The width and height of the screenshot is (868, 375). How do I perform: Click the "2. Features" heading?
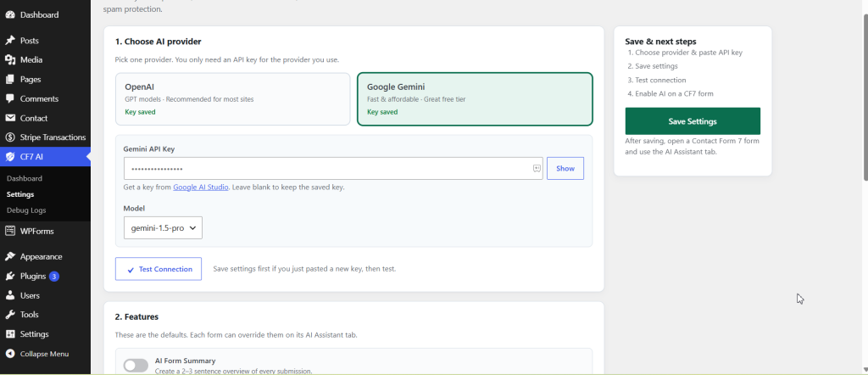136,316
